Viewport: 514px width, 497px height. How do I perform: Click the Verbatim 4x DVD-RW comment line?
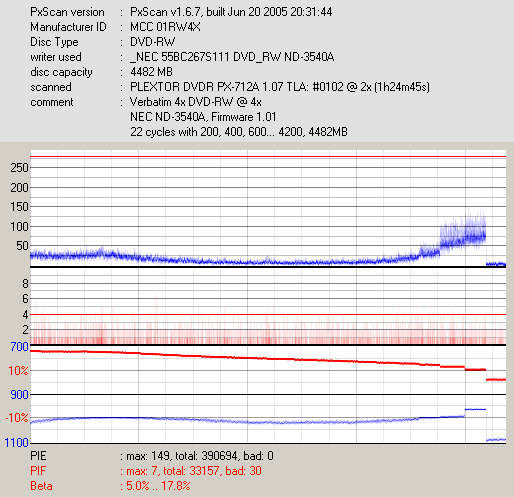pos(196,102)
